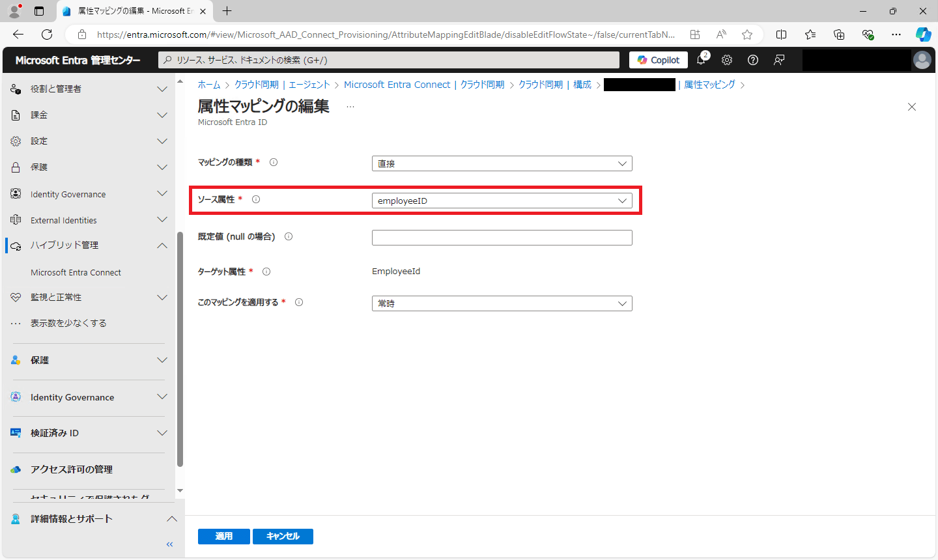Viewport: 938px width, 560px height.
Task: Click the キャンセル button
Action: tap(283, 537)
